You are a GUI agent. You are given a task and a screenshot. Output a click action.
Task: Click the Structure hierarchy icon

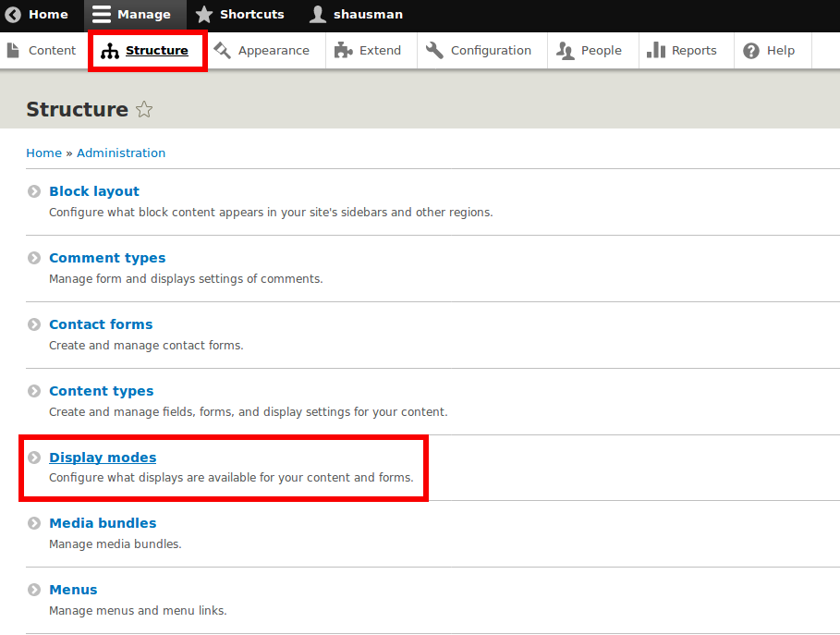tap(110, 51)
